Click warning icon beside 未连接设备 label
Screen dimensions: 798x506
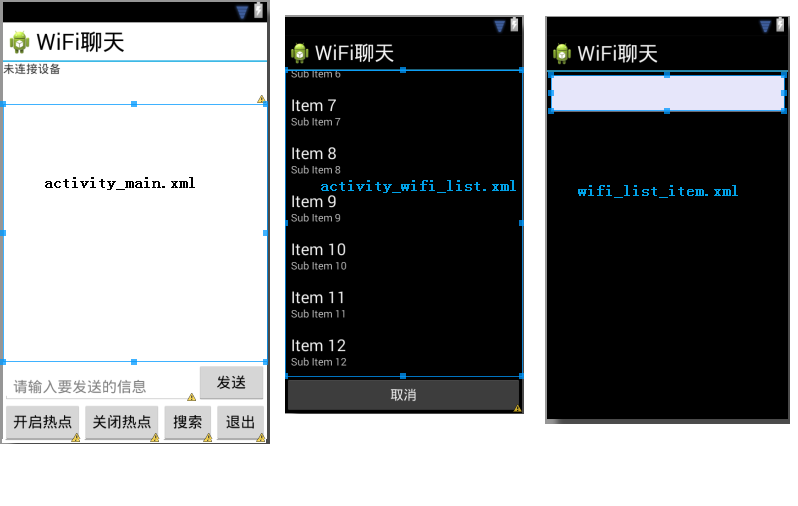click(x=261, y=99)
